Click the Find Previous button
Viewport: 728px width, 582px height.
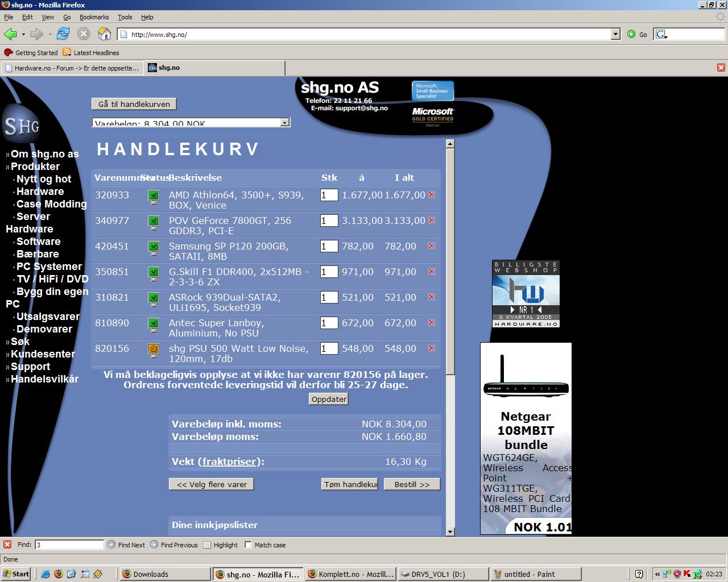click(x=173, y=544)
